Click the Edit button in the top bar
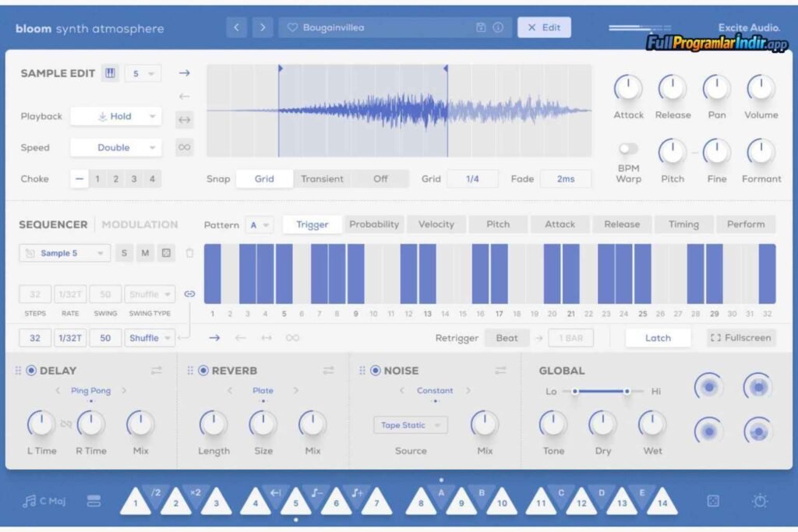The width and height of the screenshot is (798, 532). pos(544,26)
